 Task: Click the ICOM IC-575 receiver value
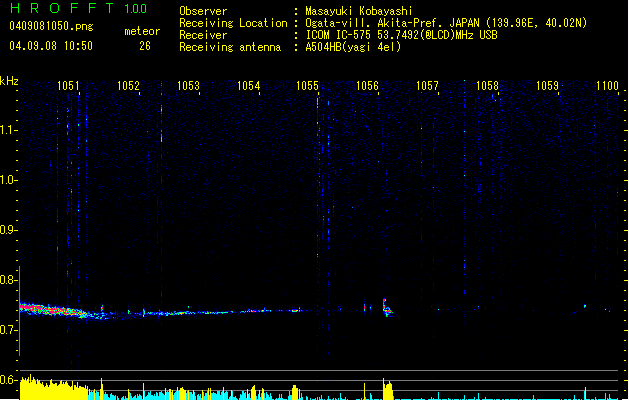[x=402, y=35]
